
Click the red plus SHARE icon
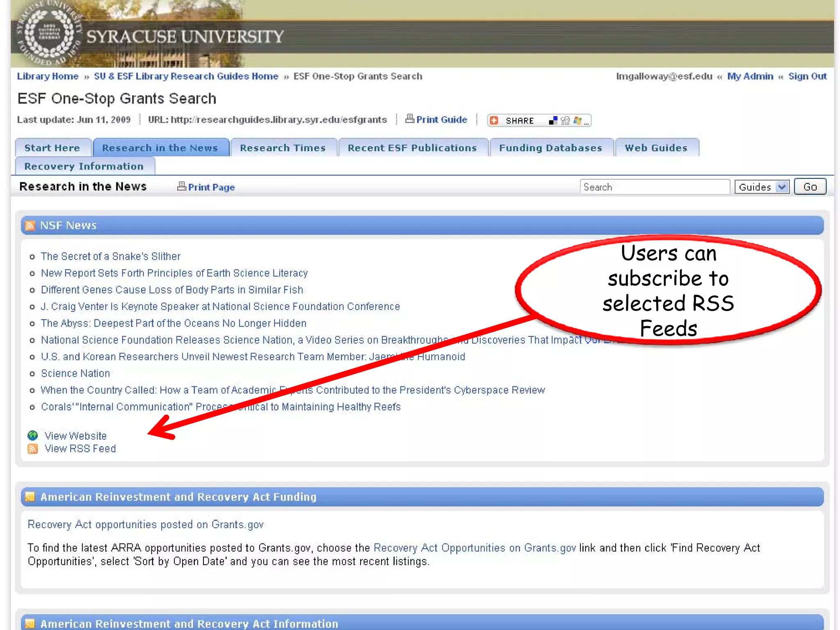(x=494, y=121)
